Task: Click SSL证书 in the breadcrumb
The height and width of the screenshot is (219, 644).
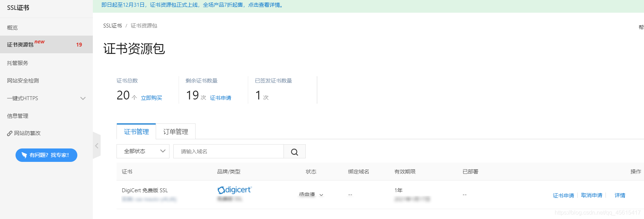Action: pos(112,26)
